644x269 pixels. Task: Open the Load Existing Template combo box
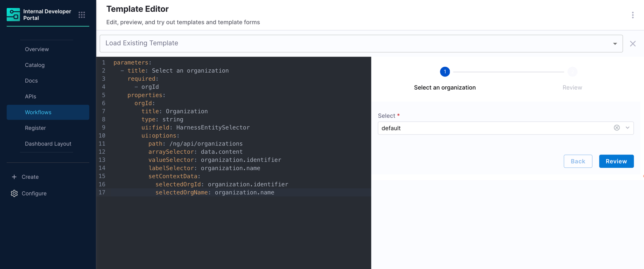[361, 44]
